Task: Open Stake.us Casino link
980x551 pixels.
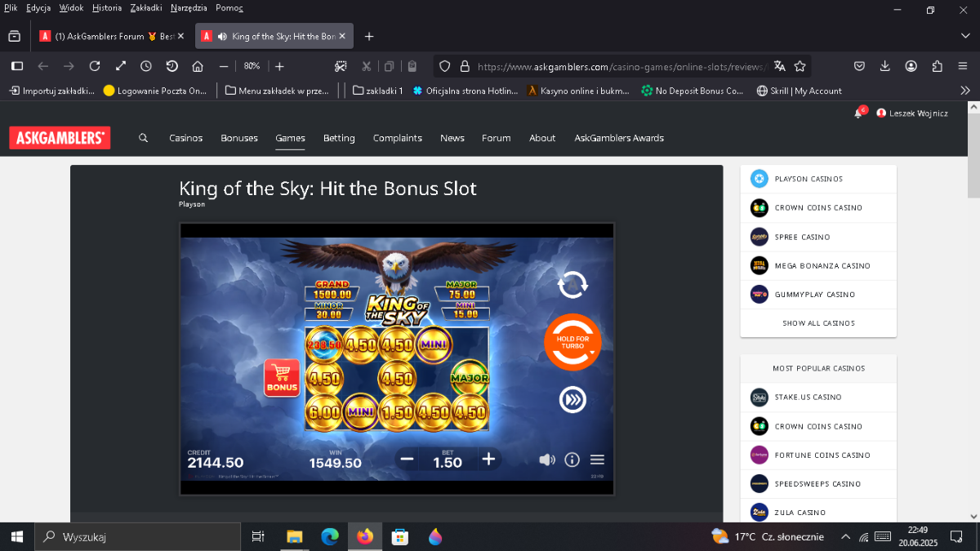Action: pyautogui.click(x=818, y=397)
